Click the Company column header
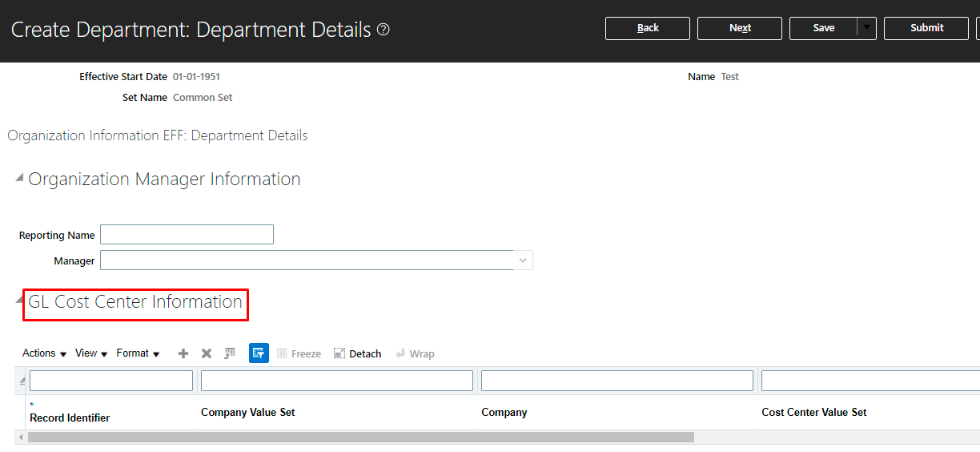980x452 pixels. click(504, 412)
